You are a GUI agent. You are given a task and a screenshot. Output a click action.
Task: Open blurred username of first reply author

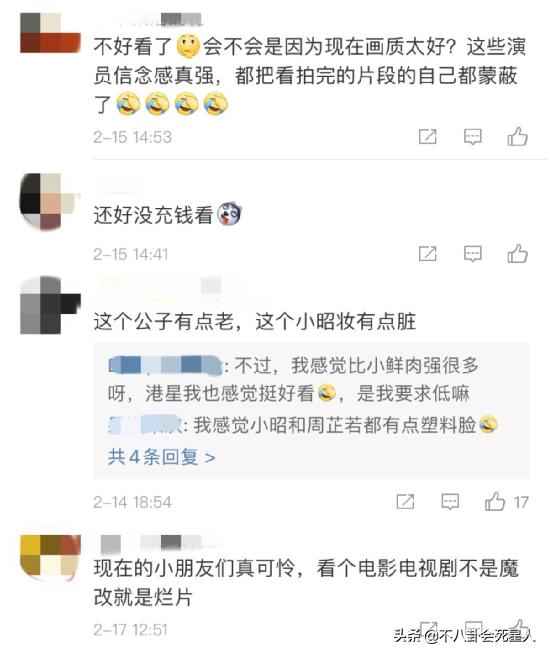point(165,364)
